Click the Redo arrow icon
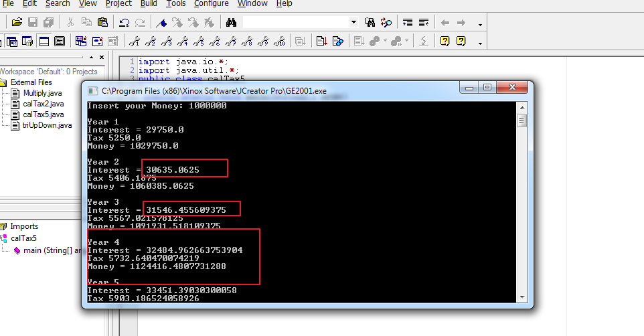Image resolution: width=644 pixels, height=336 pixels. click(140, 23)
